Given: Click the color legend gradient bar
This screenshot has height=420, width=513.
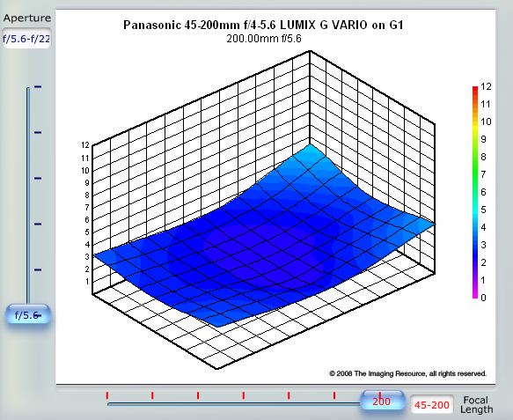Looking at the screenshot, I should pyautogui.click(x=475, y=192).
